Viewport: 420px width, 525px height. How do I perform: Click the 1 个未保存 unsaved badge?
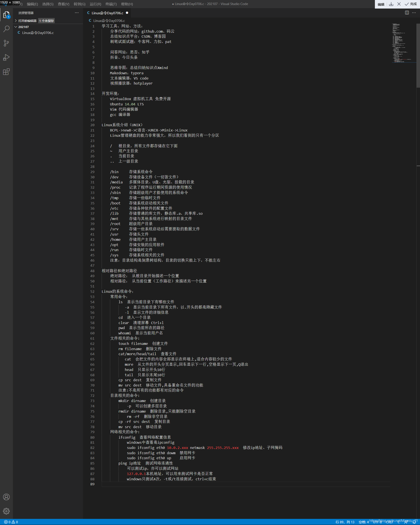pyautogui.click(x=46, y=21)
